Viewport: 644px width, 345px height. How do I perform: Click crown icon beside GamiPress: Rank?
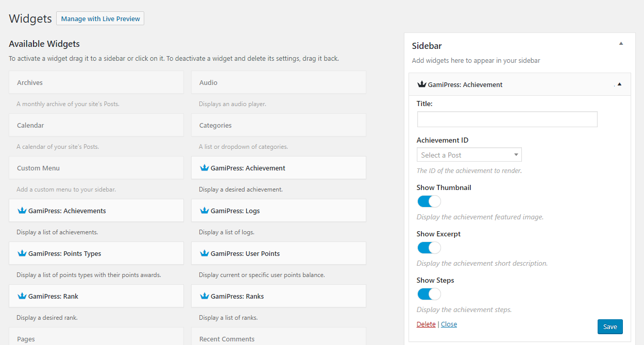click(22, 296)
